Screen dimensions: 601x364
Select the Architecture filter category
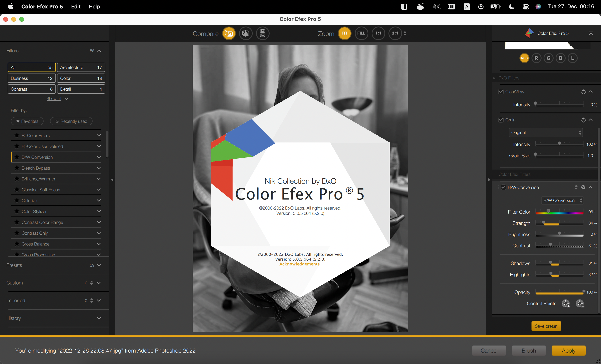[x=81, y=67]
